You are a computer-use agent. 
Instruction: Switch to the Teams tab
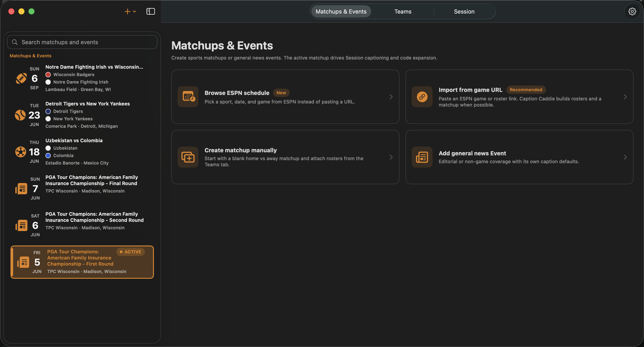(x=402, y=12)
